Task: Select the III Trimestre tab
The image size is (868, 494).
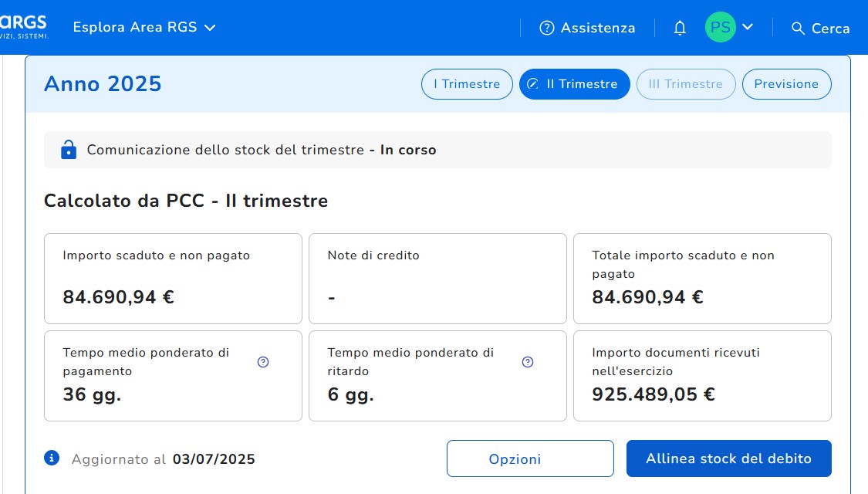Action: pyautogui.click(x=685, y=84)
